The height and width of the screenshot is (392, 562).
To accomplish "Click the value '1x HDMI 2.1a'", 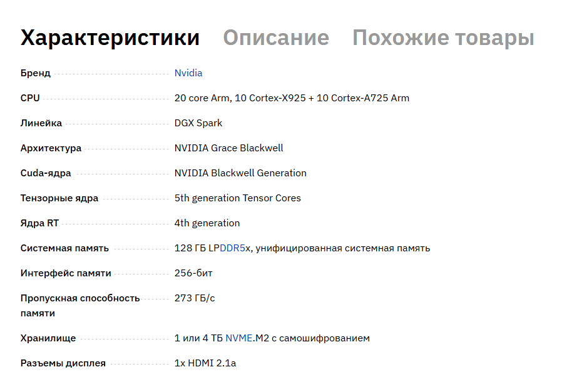I will [205, 363].
